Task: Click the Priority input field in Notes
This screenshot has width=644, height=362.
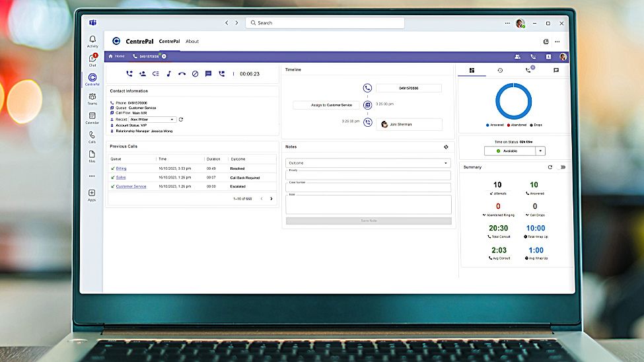Action: [368, 176]
